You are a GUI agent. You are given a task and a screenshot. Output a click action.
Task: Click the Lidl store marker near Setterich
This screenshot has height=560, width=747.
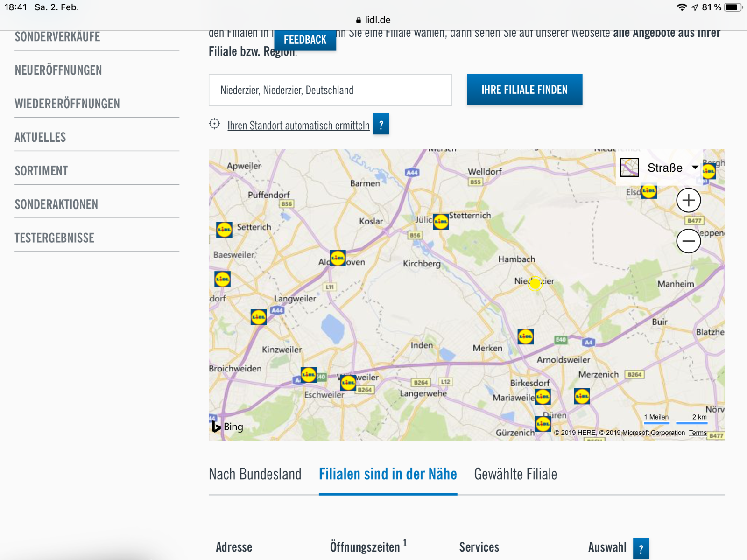point(224,229)
